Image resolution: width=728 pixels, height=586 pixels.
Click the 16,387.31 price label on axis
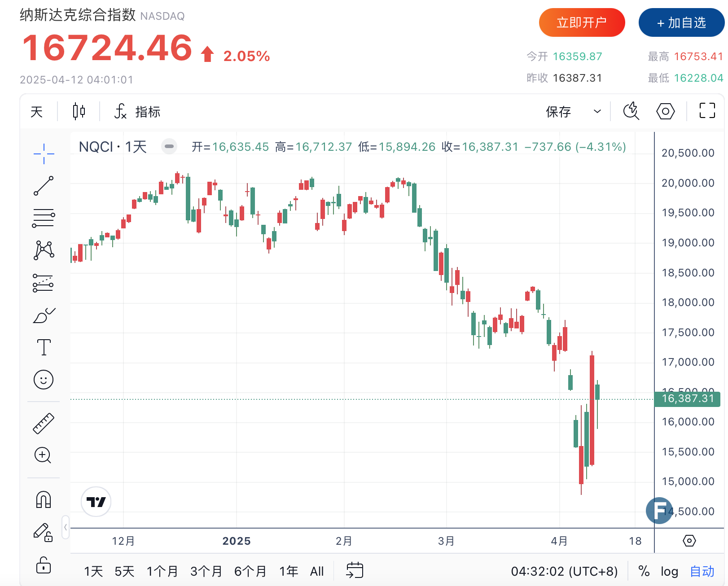[x=687, y=398]
